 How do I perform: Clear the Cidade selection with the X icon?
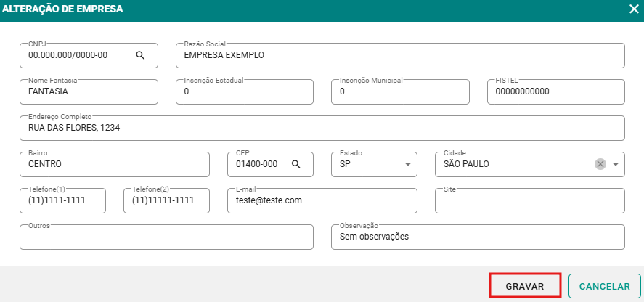tap(600, 164)
